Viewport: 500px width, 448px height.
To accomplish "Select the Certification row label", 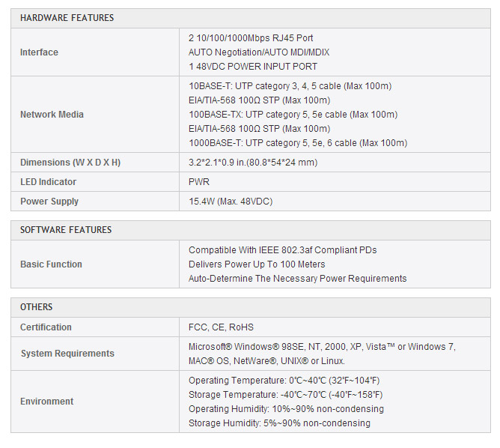I will (46, 327).
